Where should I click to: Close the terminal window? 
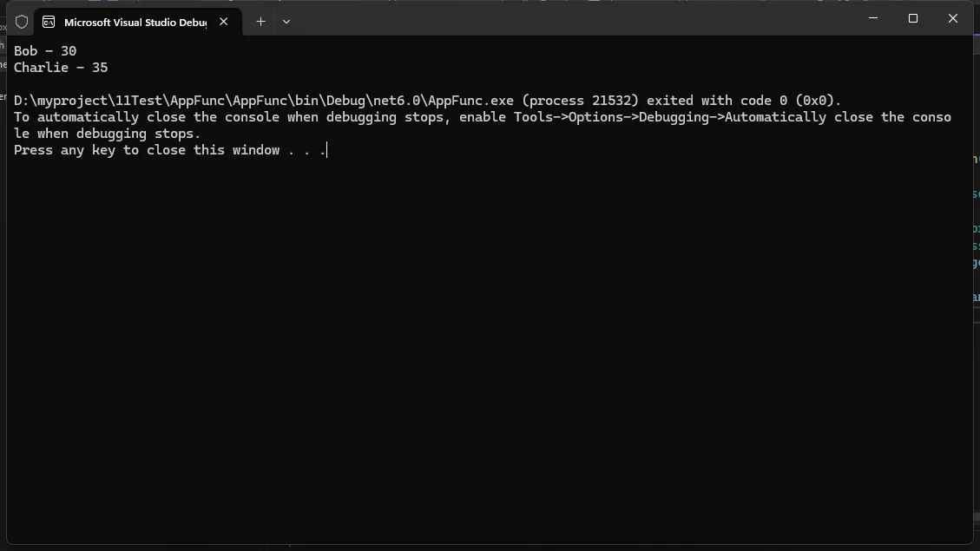point(952,18)
